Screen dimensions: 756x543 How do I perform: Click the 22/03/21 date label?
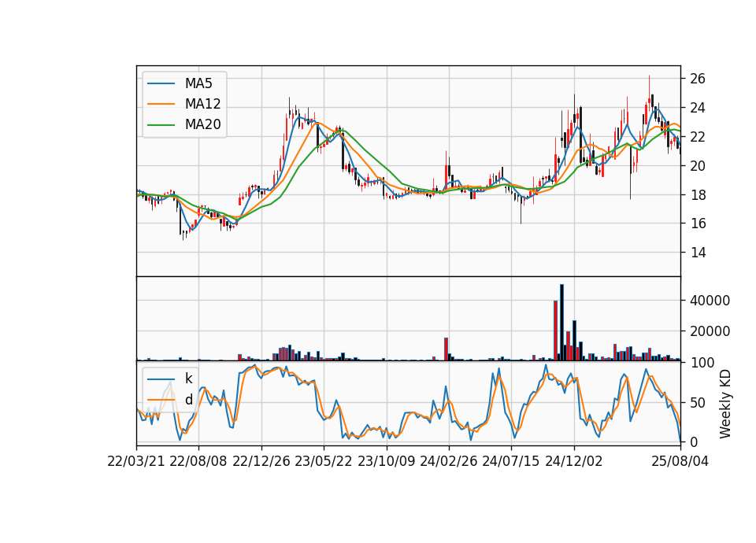point(136,461)
